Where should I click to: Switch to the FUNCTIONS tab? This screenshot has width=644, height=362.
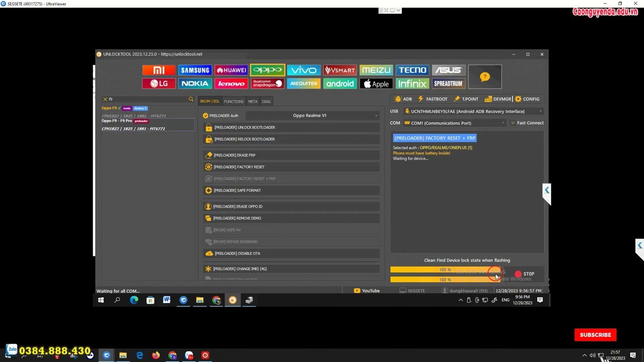coord(233,102)
